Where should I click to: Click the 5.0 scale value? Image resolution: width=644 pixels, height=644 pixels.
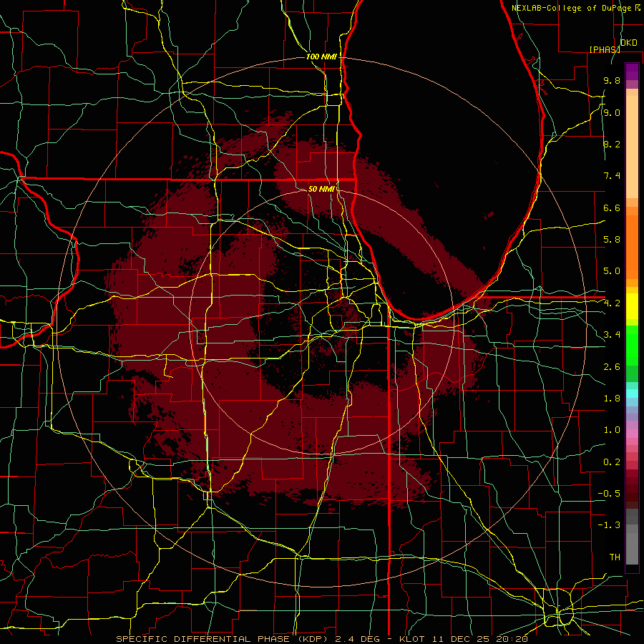coord(612,271)
